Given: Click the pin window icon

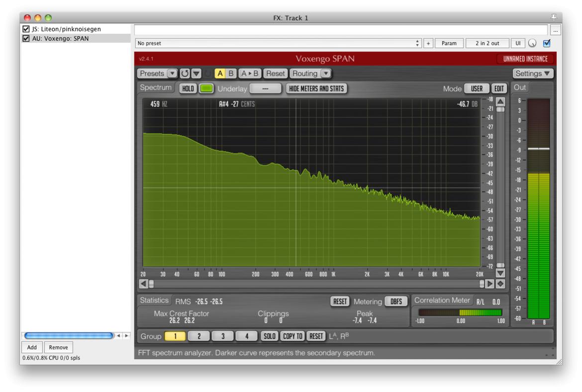Looking at the screenshot, I should click(x=554, y=17).
